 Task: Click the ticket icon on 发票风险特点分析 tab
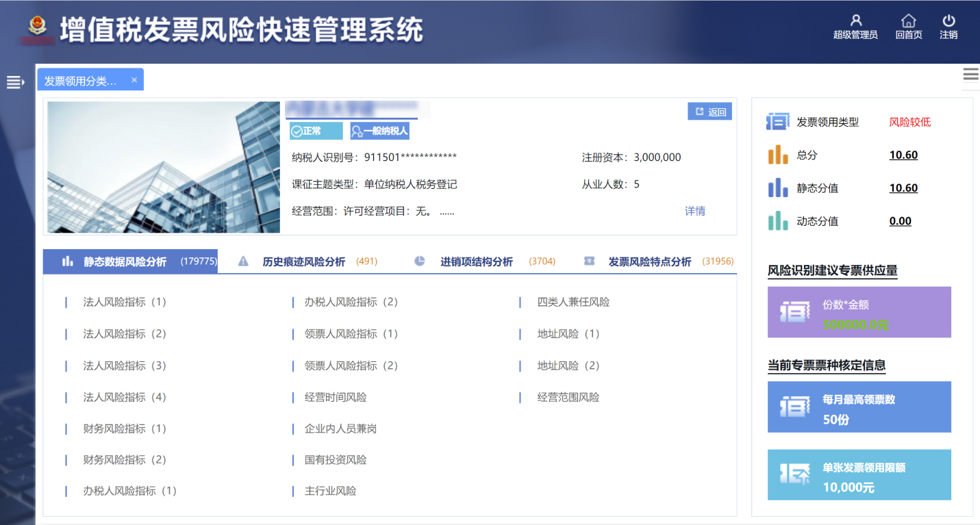point(589,261)
